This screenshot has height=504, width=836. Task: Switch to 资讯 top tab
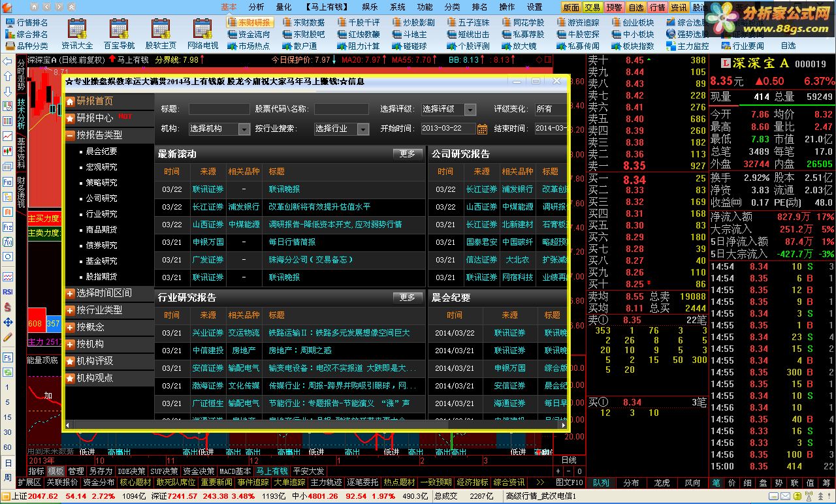pos(679,7)
